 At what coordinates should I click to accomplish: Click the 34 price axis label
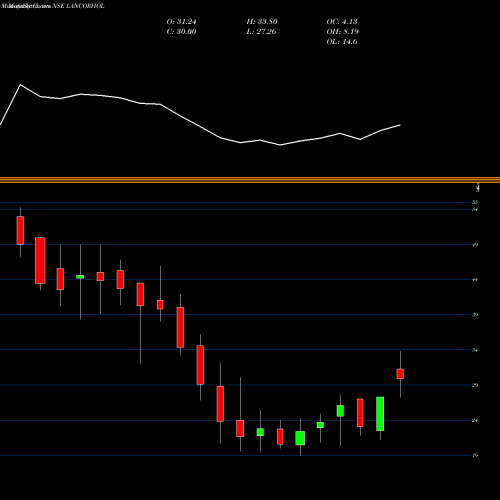click(x=475, y=350)
